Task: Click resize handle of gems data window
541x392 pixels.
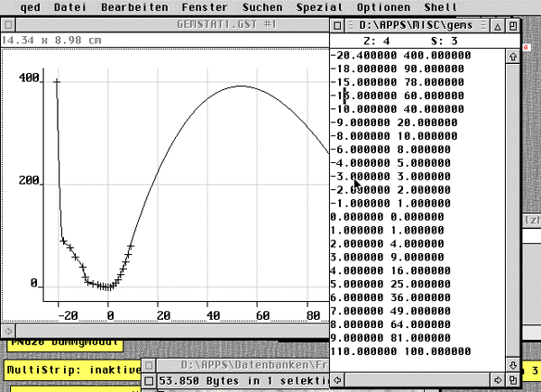Action: (513, 381)
